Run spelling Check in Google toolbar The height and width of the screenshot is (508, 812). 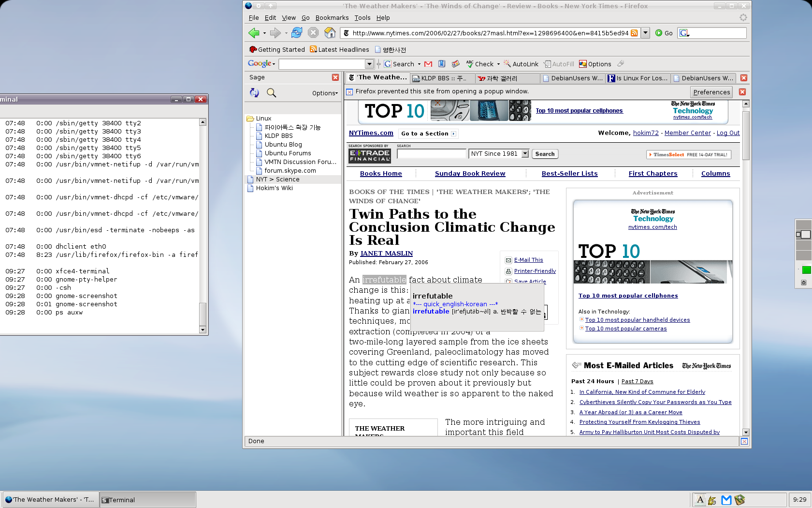point(479,64)
